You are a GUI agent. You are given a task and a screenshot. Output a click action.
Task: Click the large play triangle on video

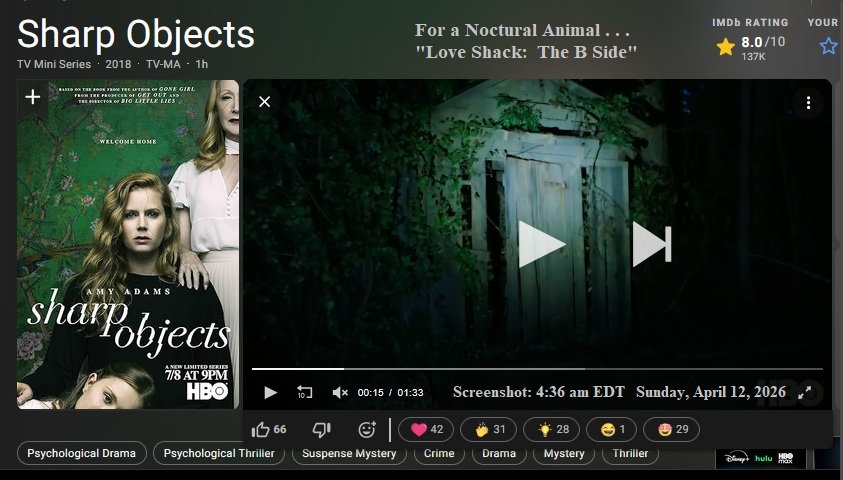(x=541, y=245)
